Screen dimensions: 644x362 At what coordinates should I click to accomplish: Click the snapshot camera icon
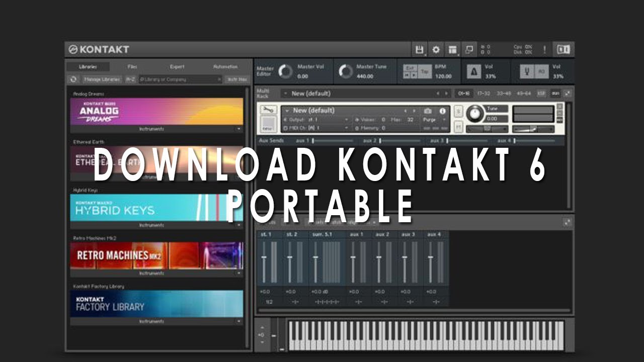pos(428,111)
